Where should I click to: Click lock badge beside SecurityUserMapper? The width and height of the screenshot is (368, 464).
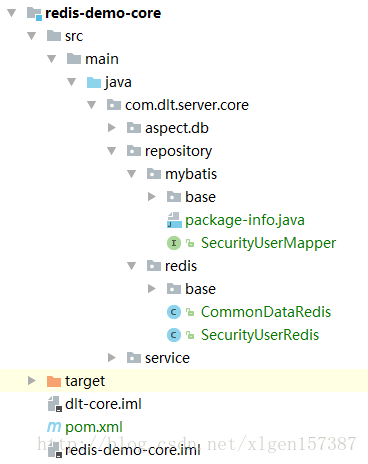[x=190, y=243]
